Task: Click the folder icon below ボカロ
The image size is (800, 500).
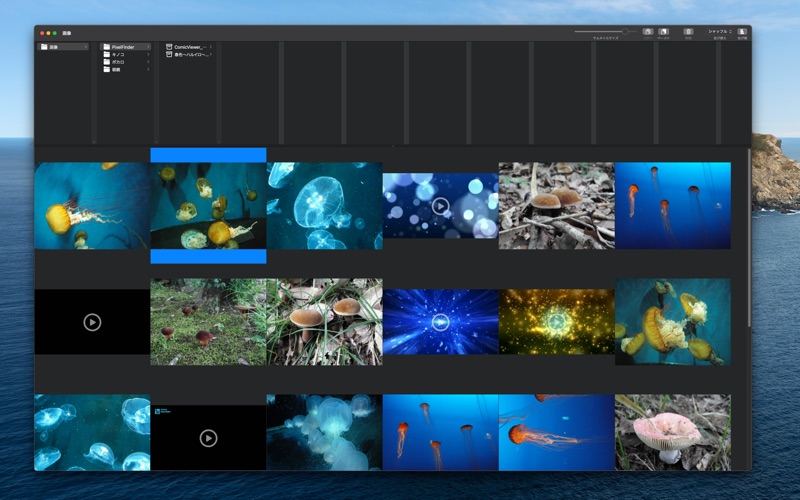Action: pyautogui.click(x=107, y=69)
